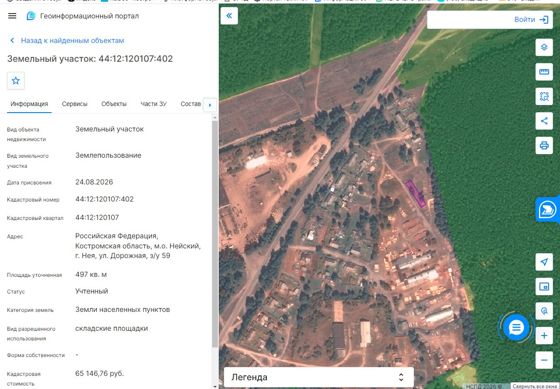Open the blue assistant widget

click(547, 210)
